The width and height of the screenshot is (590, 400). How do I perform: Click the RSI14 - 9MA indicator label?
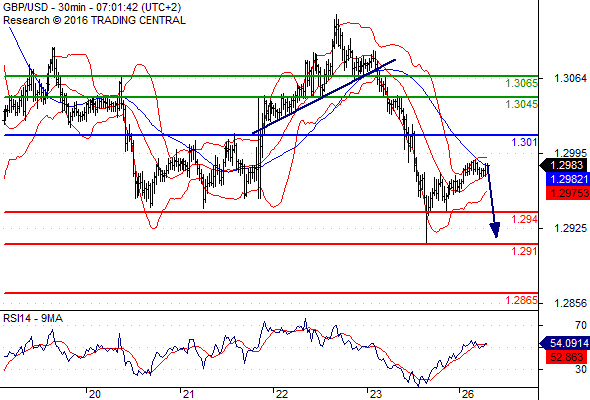click(33, 318)
